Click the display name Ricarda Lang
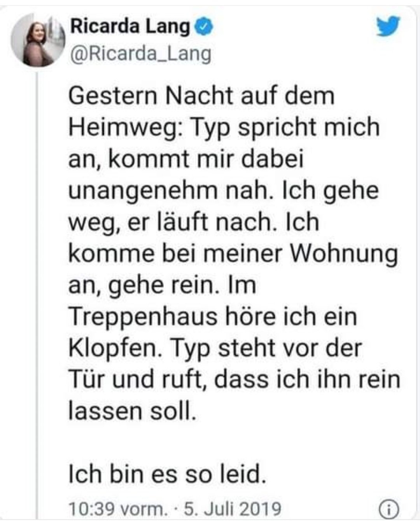 tap(130, 27)
